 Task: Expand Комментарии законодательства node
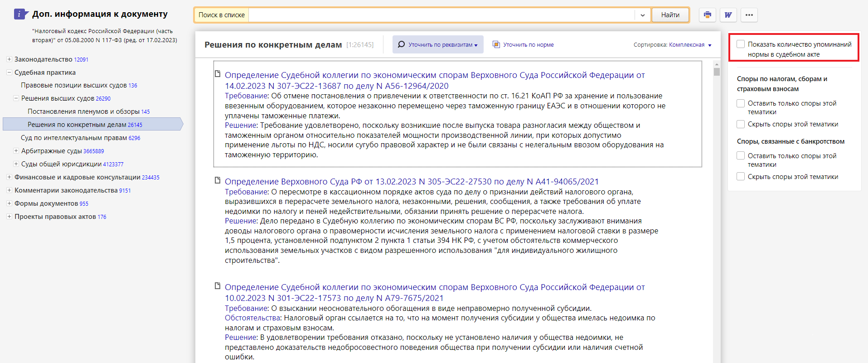tap(9, 190)
